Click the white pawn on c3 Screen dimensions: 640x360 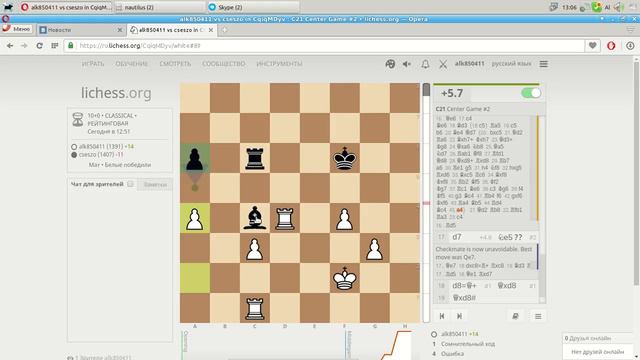[255, 248]
